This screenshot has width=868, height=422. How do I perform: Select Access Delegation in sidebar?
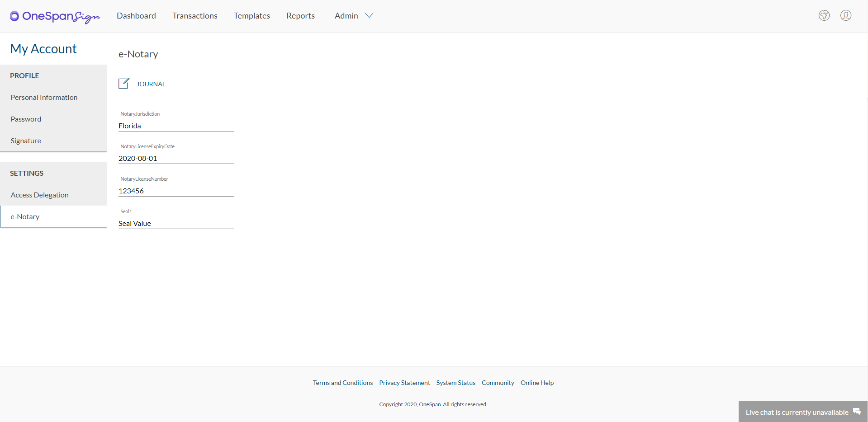pyautogui.click(x=53, y=195)
